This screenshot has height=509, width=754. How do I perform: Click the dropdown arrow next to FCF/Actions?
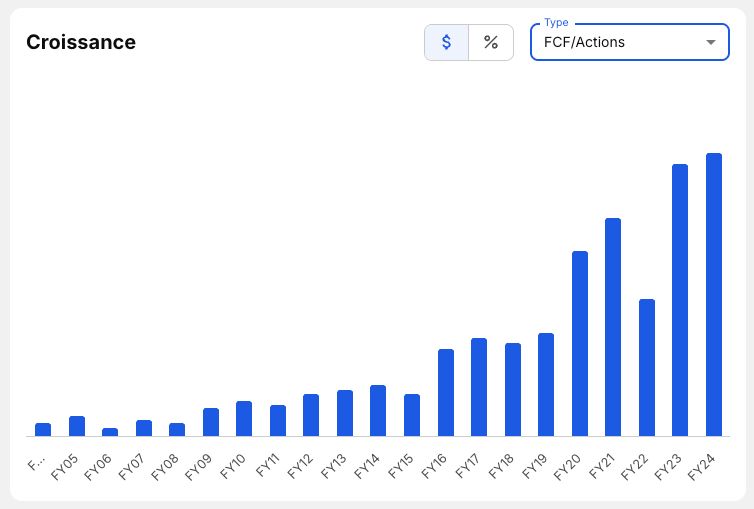(x=710, y=42)
